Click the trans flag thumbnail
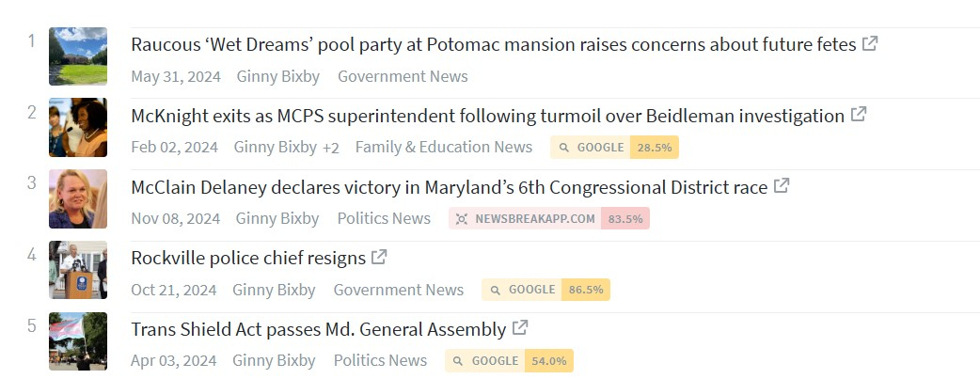 (x=78, y=341)
